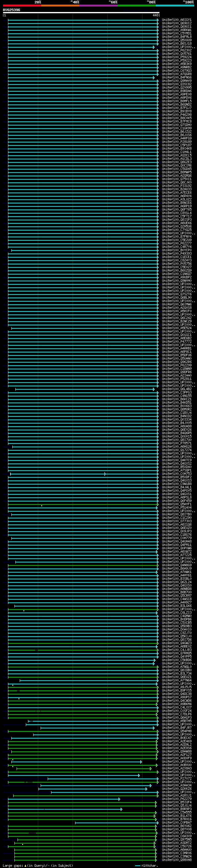Select hit label UniRef100_Q980A8
The height and width of the screenshot is (868, 197).
(176, 860)
